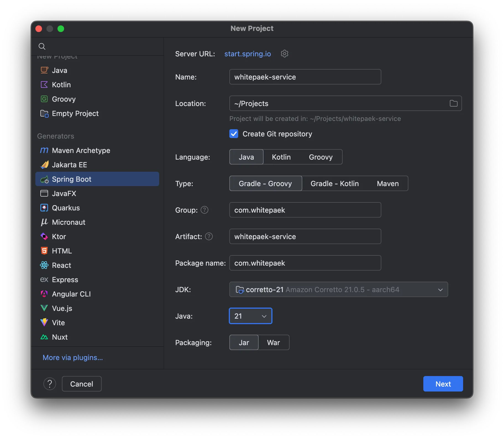
Task: Click the Spring Boot leaf icon
Action: (44, 179)
